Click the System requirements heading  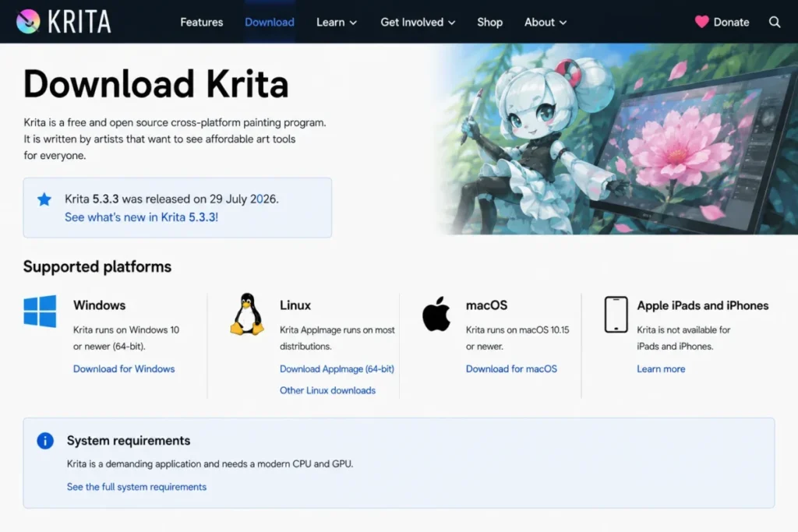click(x=129, y=440)
